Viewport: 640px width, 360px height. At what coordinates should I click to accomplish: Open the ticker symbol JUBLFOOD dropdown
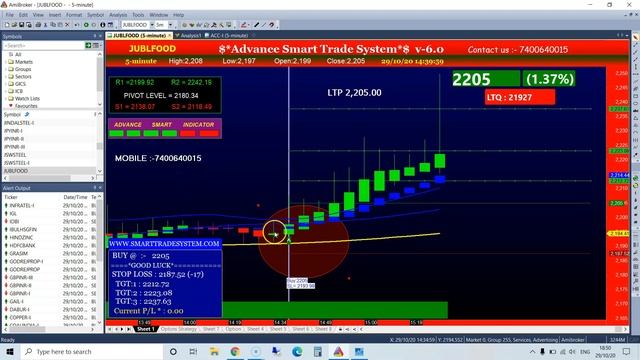tap(152, 25)
